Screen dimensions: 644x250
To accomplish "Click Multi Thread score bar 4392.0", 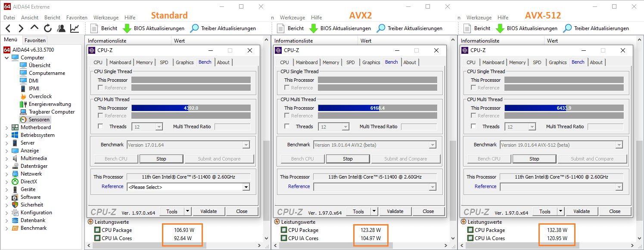I will (x=191, y=108).
